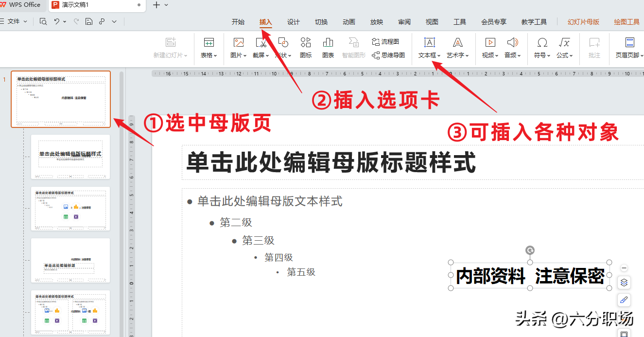Switch to the 放映 ribbon tab
The width and height of the screenshot is (644, 337).
[377, 22]
